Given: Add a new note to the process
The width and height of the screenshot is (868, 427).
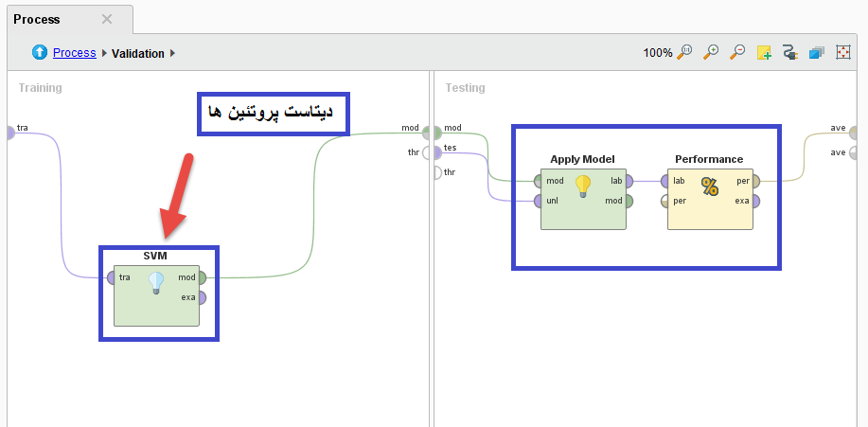Looking at the screenshot, I should (764, 53).
